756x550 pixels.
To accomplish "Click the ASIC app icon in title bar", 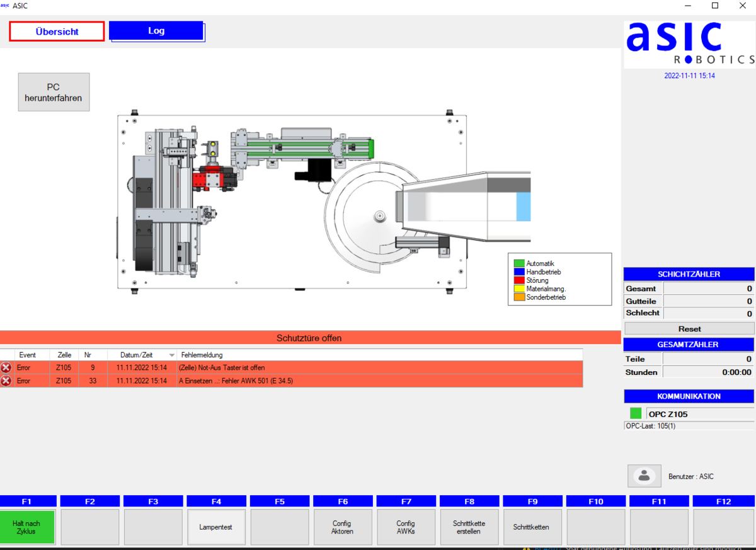I will (x=5, y=6).
